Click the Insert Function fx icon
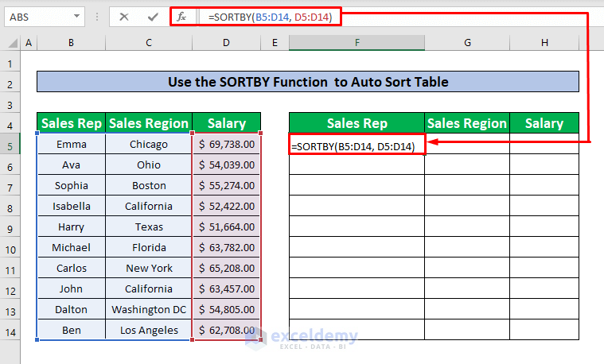The height and width of the screenshot is (364, 604). [x=181, y=16]
